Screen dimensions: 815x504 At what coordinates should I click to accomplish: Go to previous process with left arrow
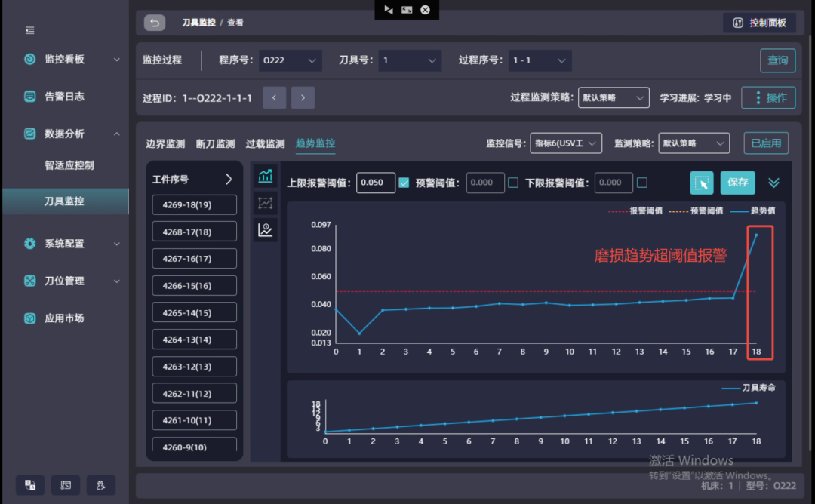[x=275, y=97]
